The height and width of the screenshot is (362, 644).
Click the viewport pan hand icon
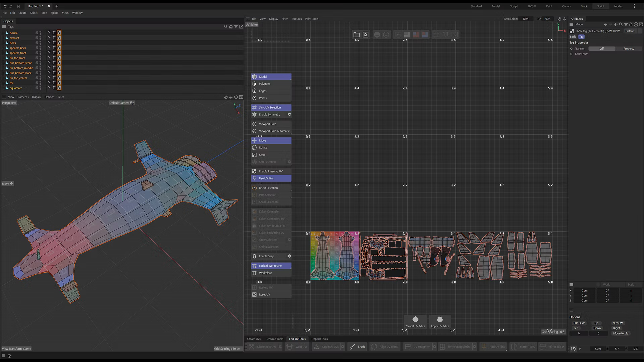pos(226,97)
